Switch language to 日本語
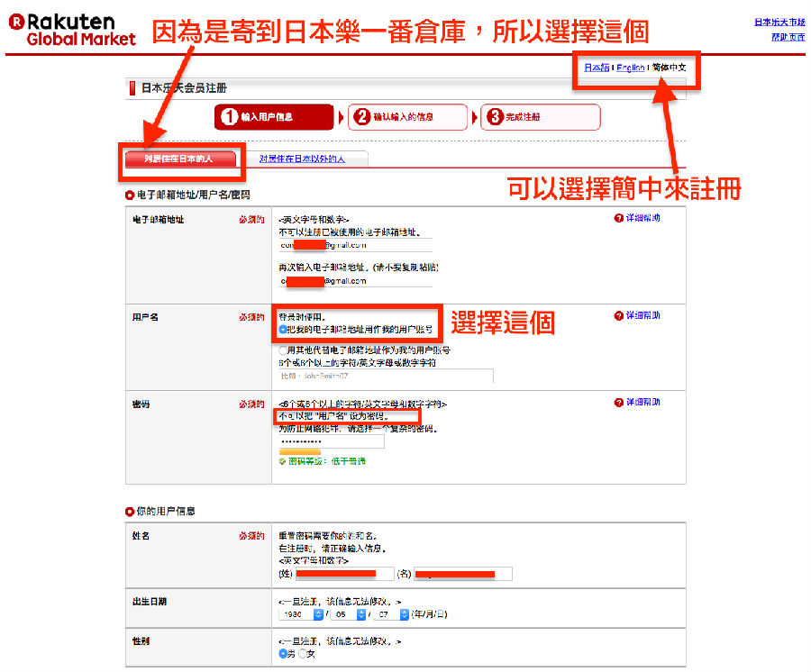811x672 pixels. [597, 68]
